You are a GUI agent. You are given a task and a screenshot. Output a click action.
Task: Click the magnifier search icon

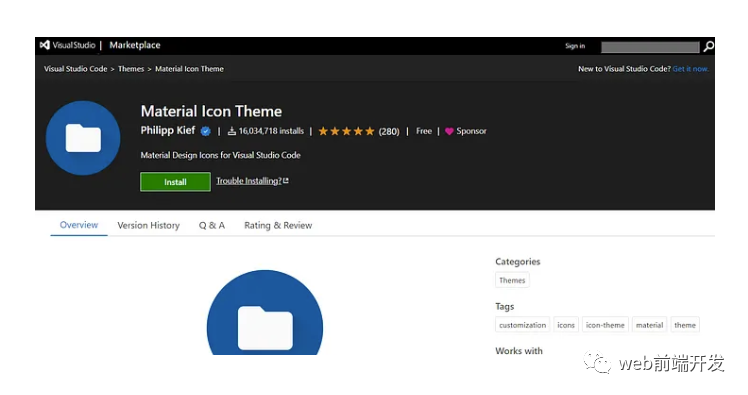coord(708,46)
